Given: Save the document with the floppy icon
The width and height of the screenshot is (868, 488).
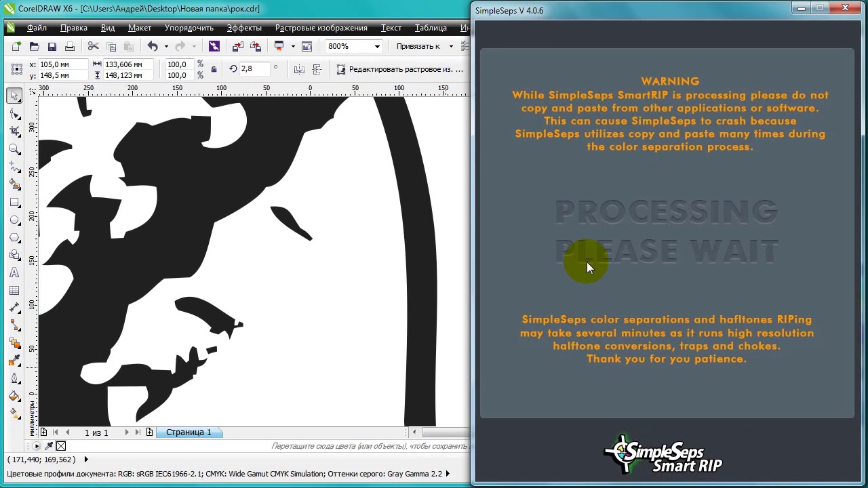Looking at the screenshot, I should pos(52,47).
